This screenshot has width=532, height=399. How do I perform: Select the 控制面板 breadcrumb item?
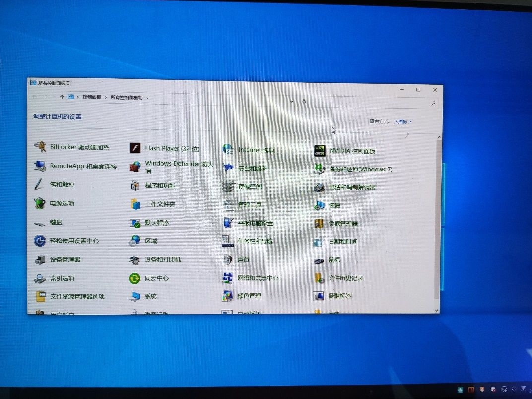92,97
